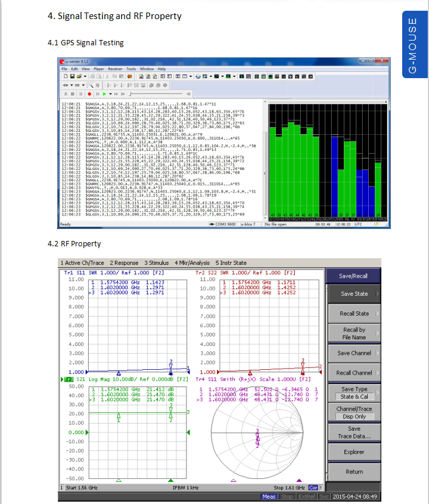Open the 4 Mkr/Analysis menu in analyzer
429x504 pixels.
(192, 262)
